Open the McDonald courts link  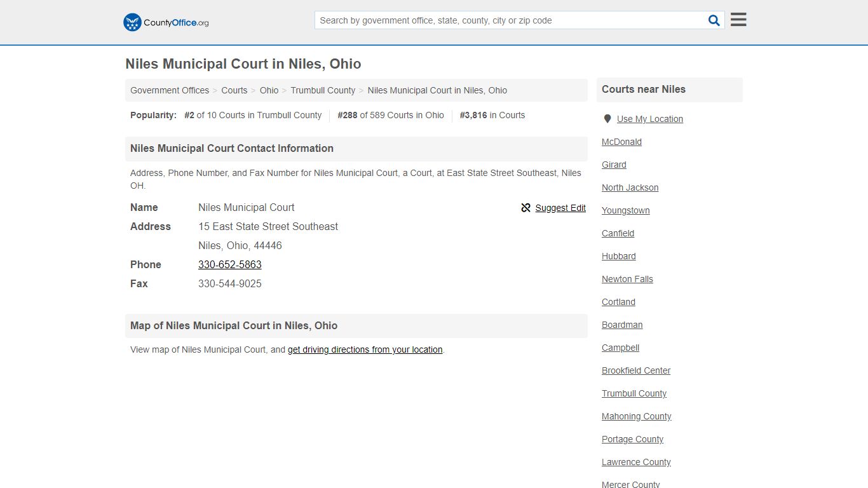(621, 142)
